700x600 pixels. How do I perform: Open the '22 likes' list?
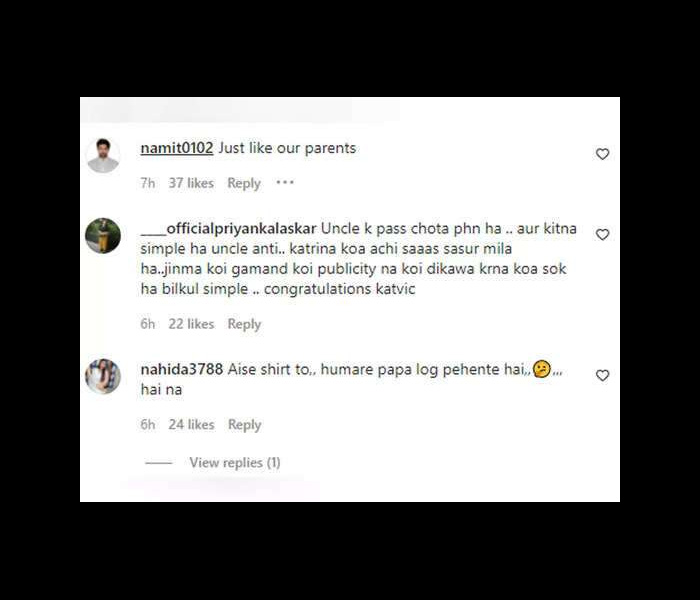(x=191, y=324)
